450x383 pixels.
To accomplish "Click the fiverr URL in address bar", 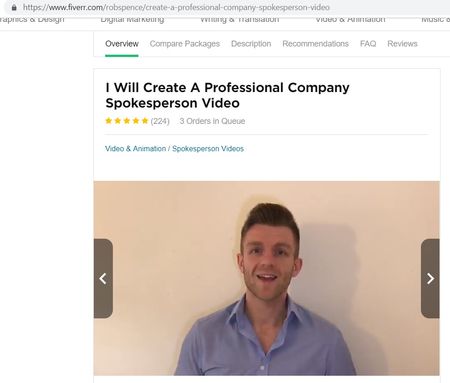I will [x=176, y=7].
